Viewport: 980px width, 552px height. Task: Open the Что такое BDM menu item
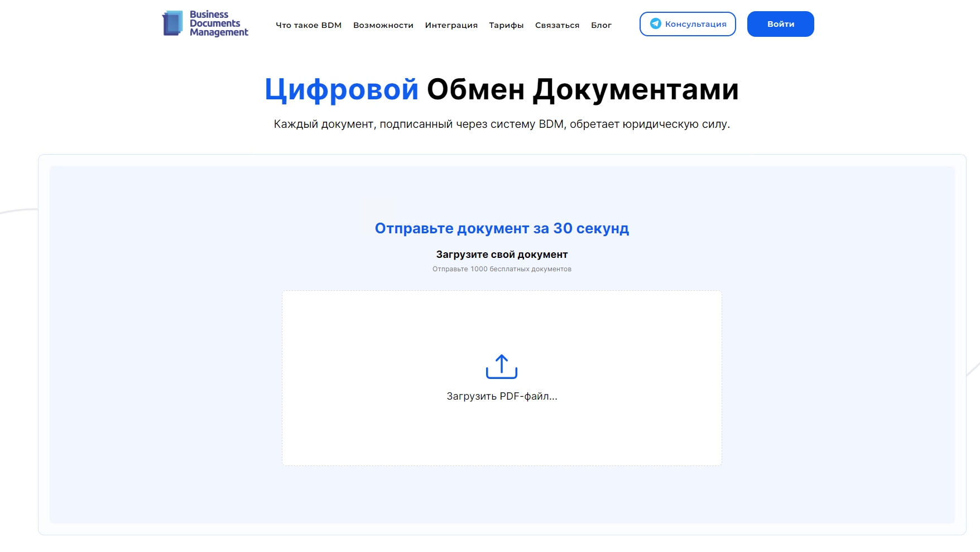coord(309,25)
